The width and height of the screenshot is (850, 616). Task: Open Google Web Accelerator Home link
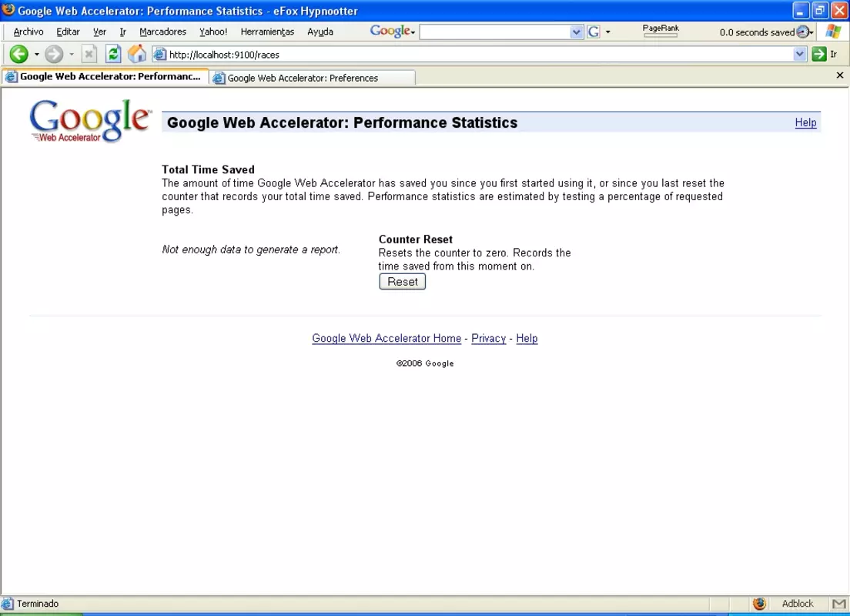387,338
